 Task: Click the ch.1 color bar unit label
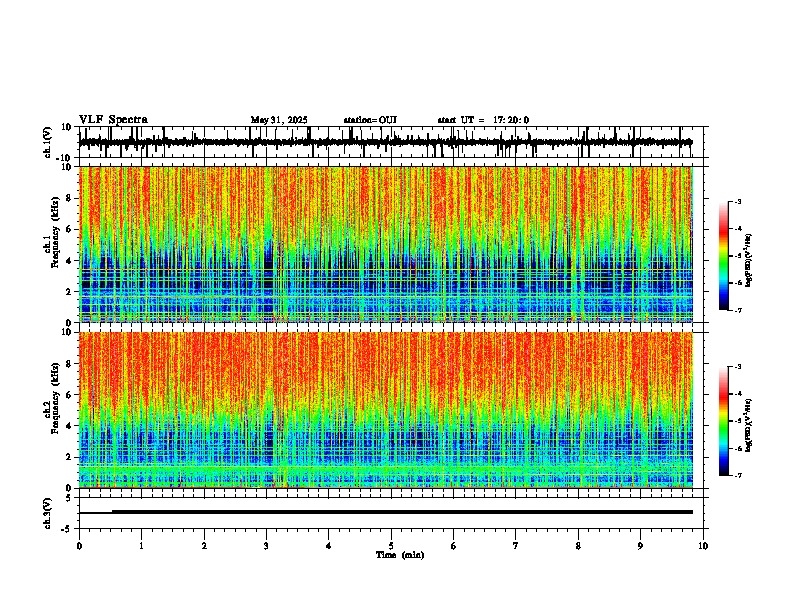point(748,261)
